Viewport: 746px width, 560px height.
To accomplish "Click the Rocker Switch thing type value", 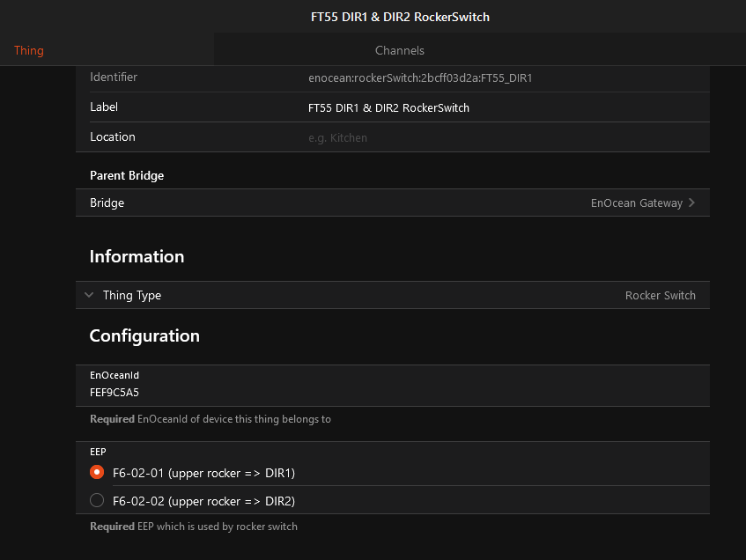I will [x=660, y=295].
